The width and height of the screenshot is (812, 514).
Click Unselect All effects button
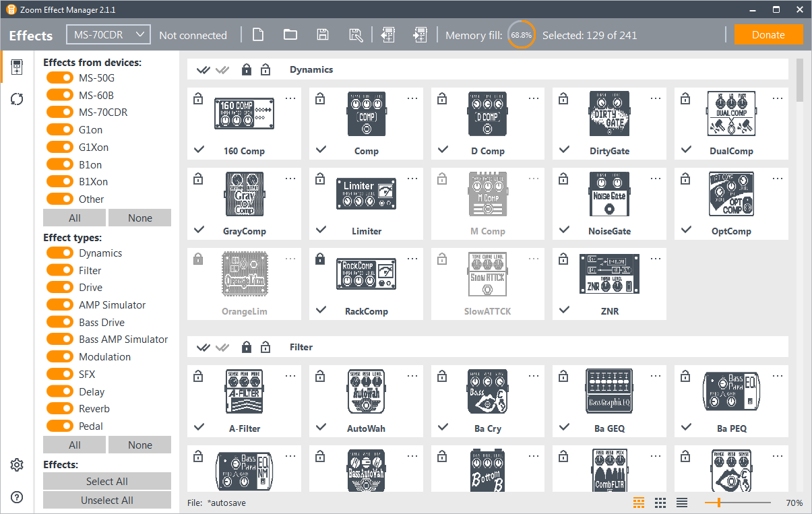pos(107,500)
